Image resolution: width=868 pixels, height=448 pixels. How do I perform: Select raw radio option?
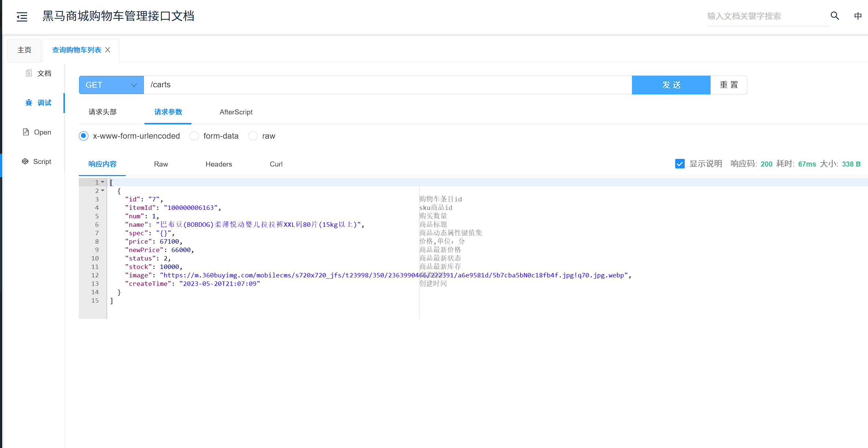[x=253, y=136]
